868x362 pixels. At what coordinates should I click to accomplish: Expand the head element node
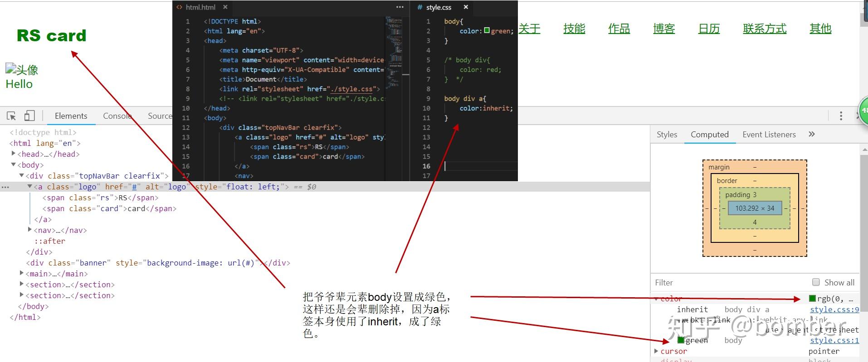[14, 154]
